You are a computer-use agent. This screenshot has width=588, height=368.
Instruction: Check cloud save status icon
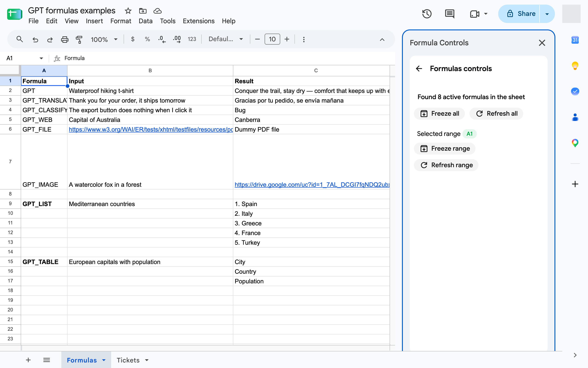pos(157,11)
